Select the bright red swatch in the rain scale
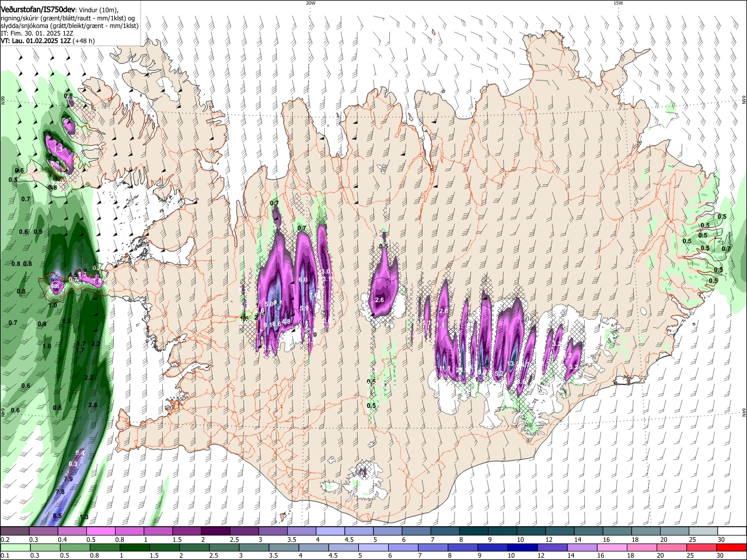 (732, 548)
